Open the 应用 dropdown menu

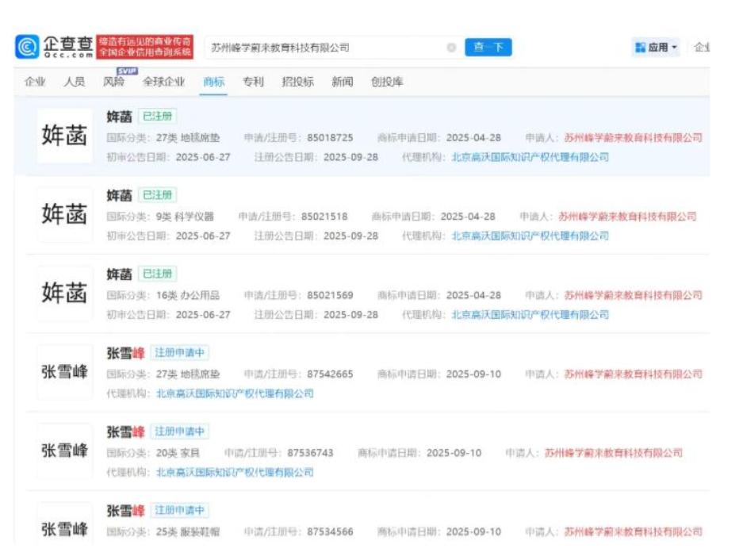[656, 48]
